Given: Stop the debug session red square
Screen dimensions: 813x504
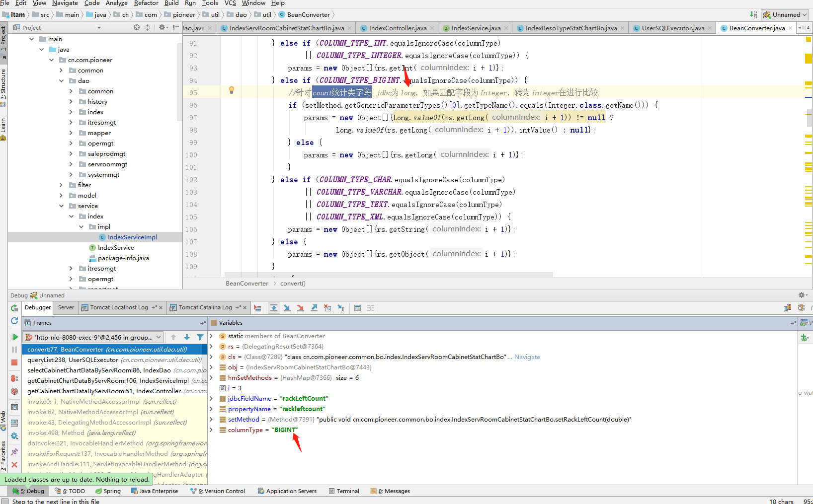Looking at the screenshot, I should tap(14, 362).
